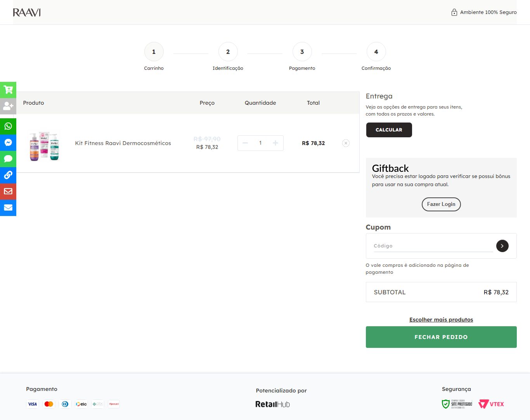The height and width of the screenshot is (420, 530).
Task: Open the Messenger share icon
Action: pyautogui.click(x=8, y=142)
